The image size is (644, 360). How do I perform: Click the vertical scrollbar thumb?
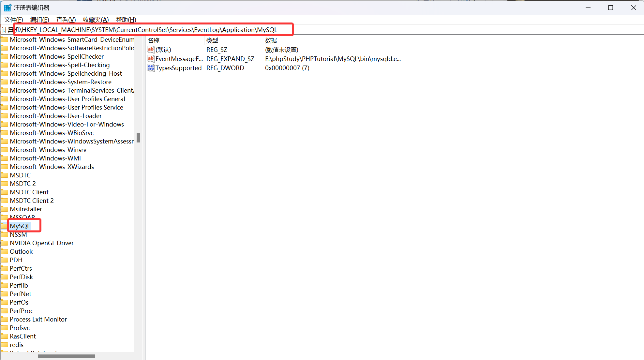click(x=138, y=138)
